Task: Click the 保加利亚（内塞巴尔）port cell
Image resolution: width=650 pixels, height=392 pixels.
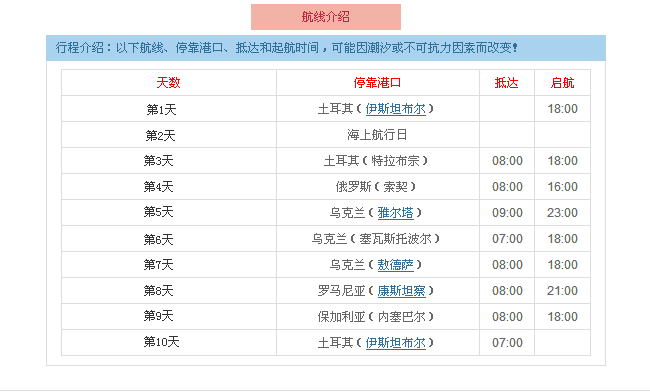Action: [x=378, y=317]
